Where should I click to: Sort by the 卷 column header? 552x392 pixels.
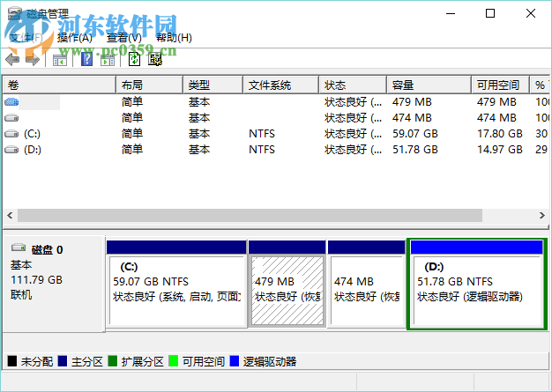click(59, 85)
